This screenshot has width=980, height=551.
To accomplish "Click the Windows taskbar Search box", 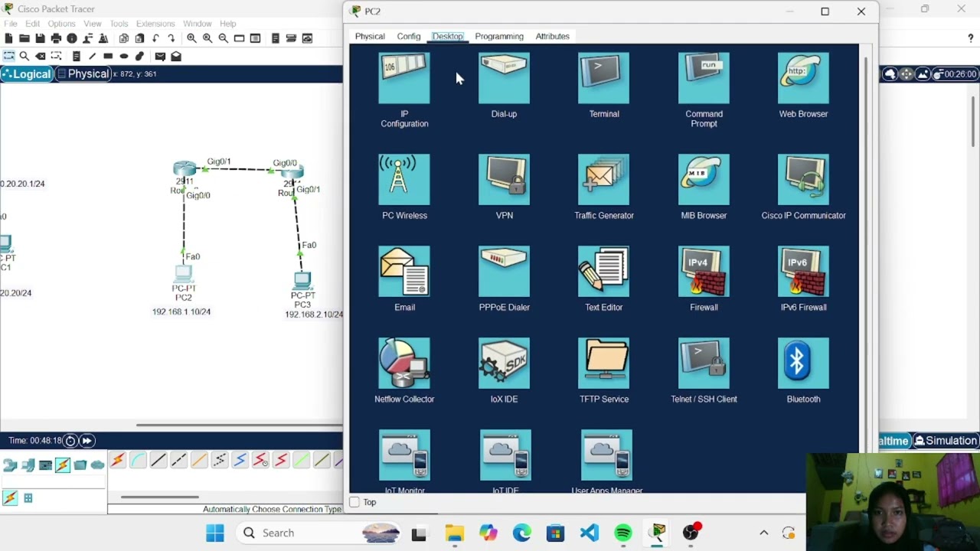I will [x=316, y=533].
